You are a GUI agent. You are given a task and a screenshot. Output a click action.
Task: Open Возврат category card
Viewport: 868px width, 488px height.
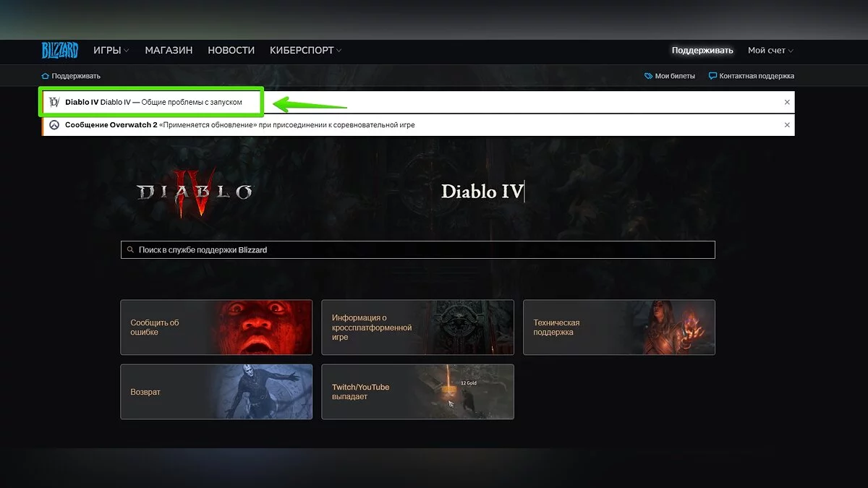[216, 392]
